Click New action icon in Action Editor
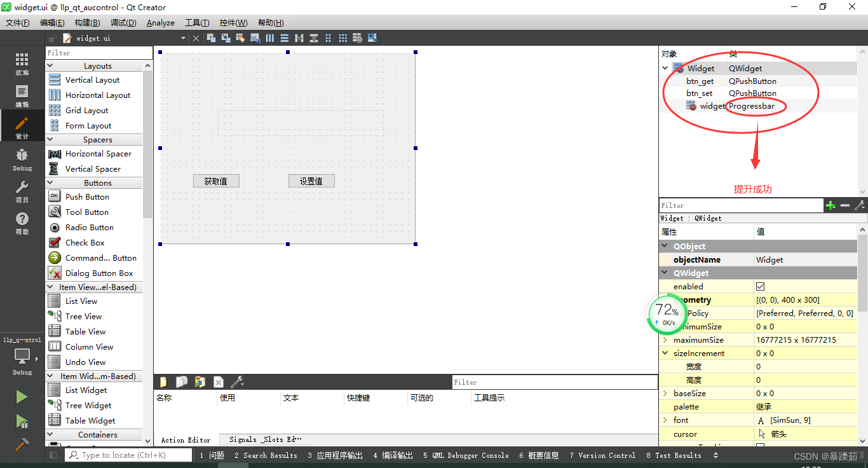Viewport: 868px width, 468px height. coord(163,382)
